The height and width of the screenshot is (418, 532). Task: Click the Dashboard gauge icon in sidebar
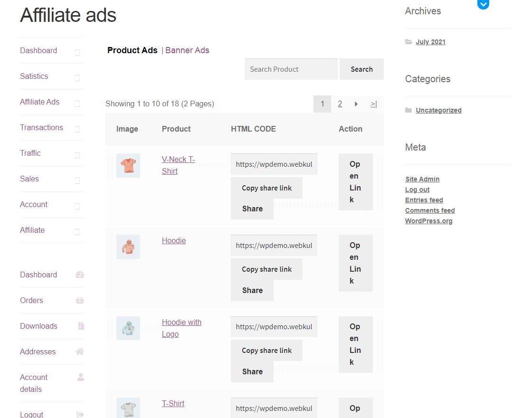click(80, 275)
